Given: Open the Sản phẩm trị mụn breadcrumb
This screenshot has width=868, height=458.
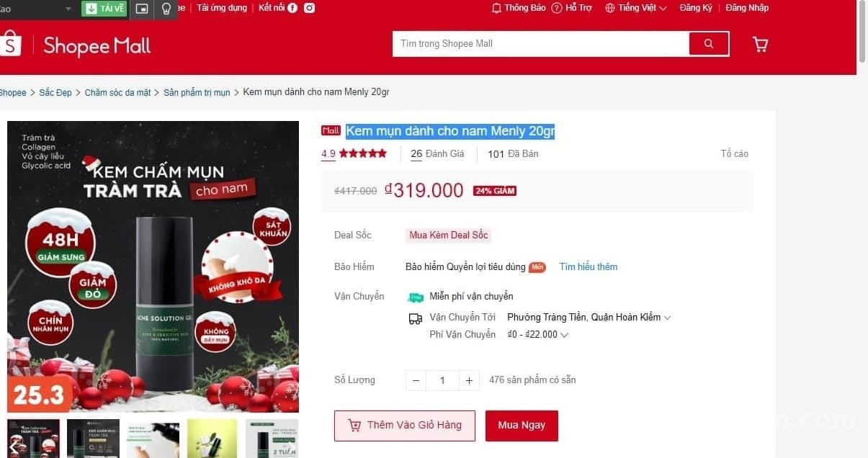Looking at the screenshot, I should pos(197,93).
